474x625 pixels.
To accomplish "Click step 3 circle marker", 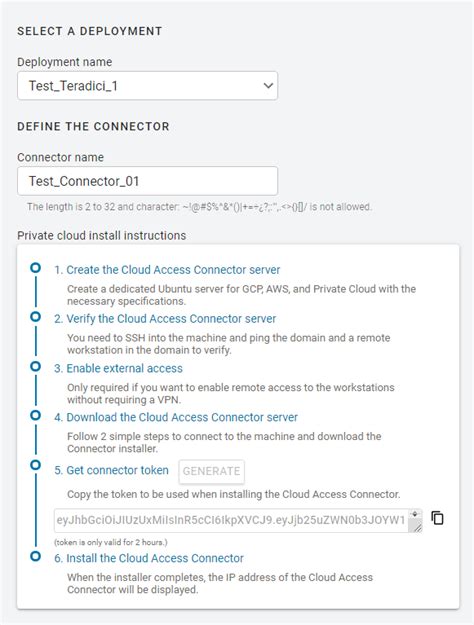I will (35, 366).
